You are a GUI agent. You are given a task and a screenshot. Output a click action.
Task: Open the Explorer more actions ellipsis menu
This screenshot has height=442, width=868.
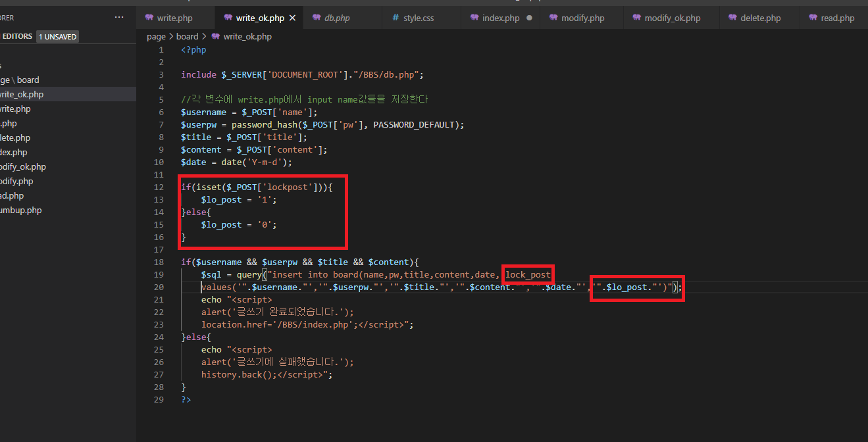click(x=118, y=18)
